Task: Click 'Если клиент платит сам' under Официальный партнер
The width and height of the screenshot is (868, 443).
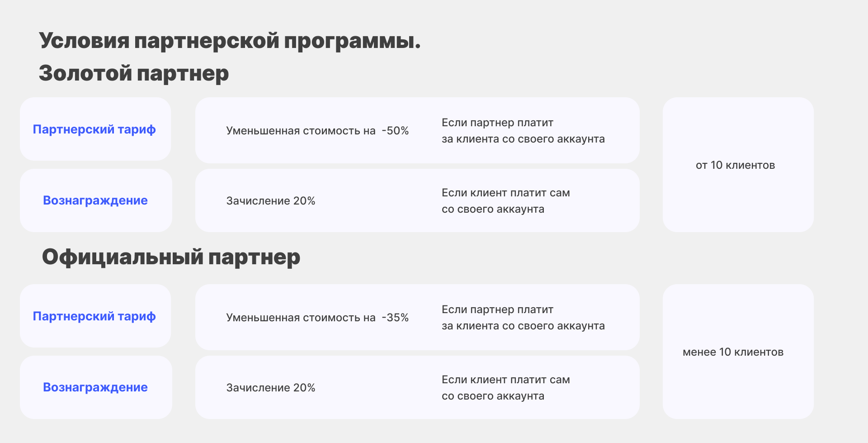Action: [x=505, y=380]
